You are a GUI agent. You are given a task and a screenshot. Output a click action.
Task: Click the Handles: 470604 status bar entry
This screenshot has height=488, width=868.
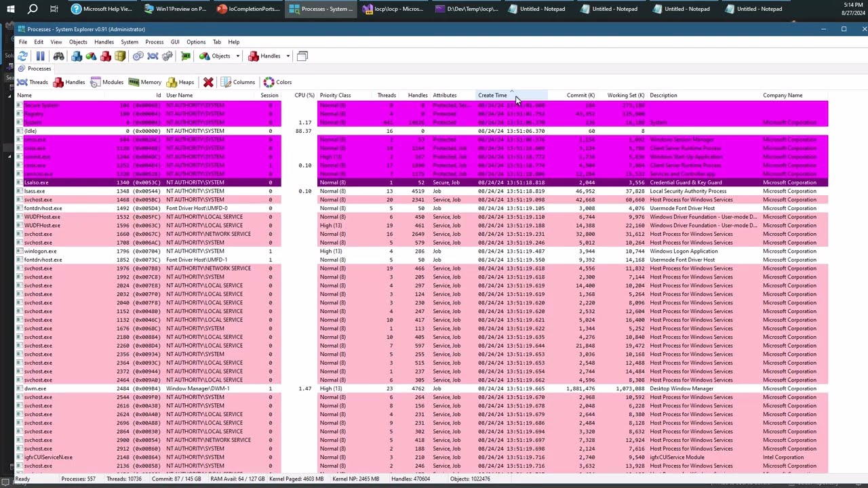click(x=411, y=479)
